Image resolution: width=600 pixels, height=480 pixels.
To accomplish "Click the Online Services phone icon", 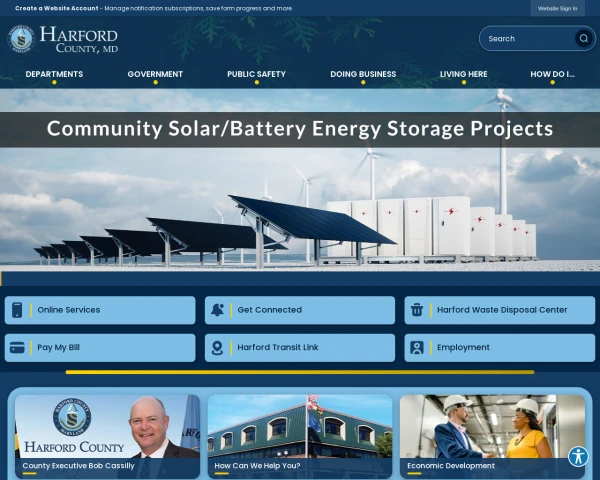I will [x=17, y=310].
